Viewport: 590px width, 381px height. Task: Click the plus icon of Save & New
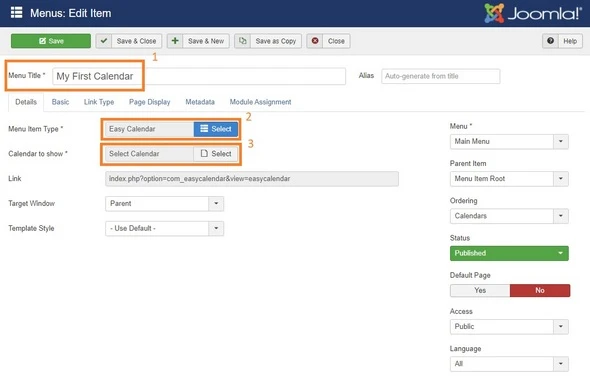175,41
